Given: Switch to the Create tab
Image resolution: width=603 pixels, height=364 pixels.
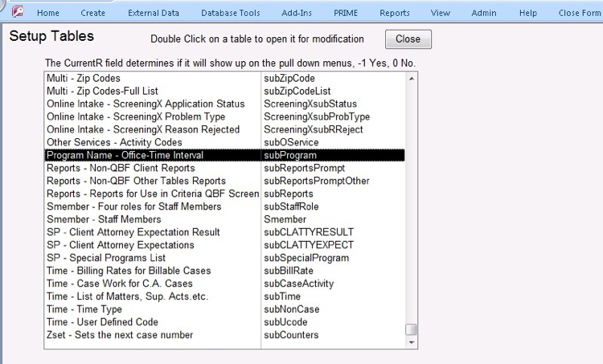Looking at the screenshot, I should 93,13.
